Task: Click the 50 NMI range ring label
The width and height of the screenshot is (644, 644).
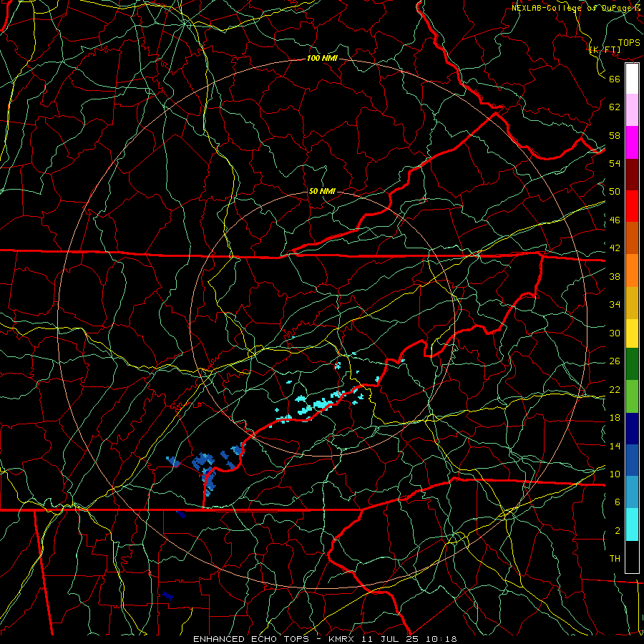Action: click(x=322, y=191)
